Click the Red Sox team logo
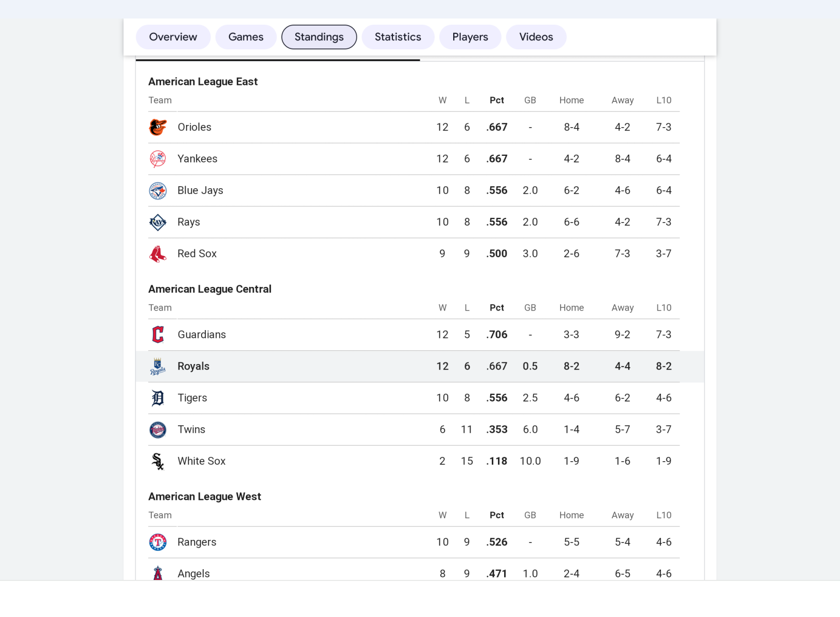Viewport: 840px width, 617px height. tap(158, 254)
